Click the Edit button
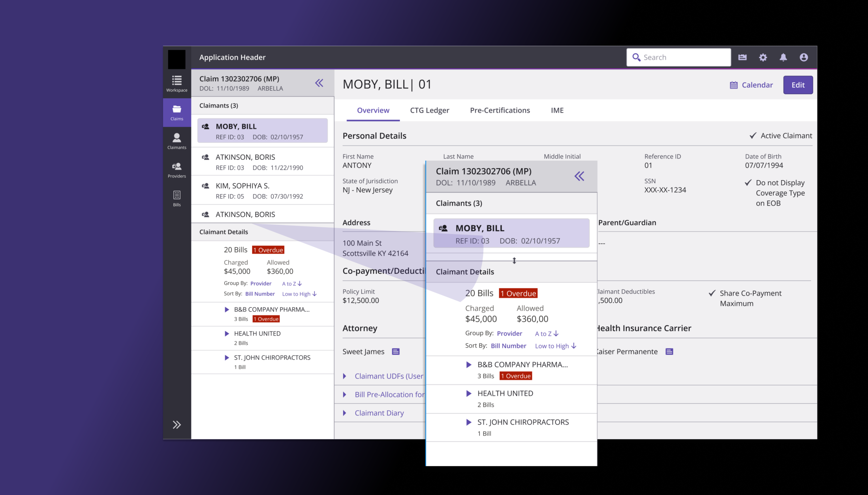868x495 pixels. click(x=798, y=85)
